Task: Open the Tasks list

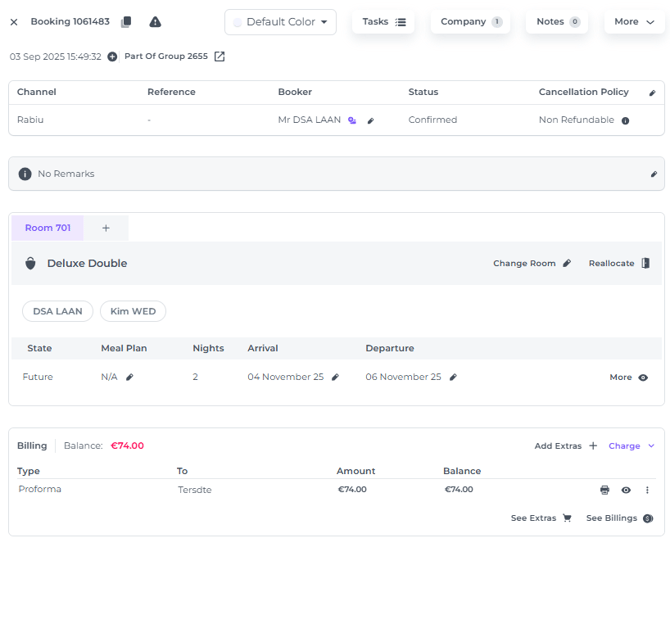Action: (x=383, y=22)
